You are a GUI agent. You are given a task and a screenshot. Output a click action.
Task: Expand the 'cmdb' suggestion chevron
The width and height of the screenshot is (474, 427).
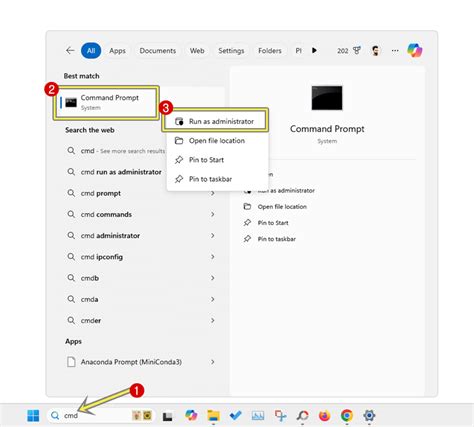(212, 278)
